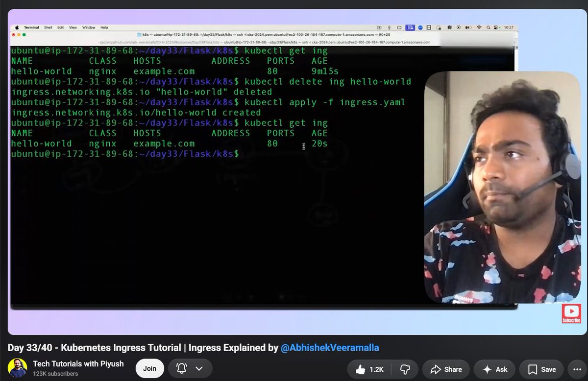Screen dimensions: 588x381
Task: Click the empty terminal prompt on the last line
Action: pyautogui.click(x=125, y=154)
